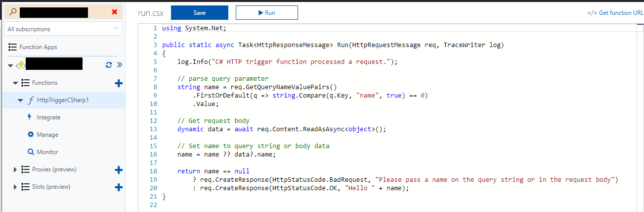
Task: Run the function
Action: tap(267, 13)
